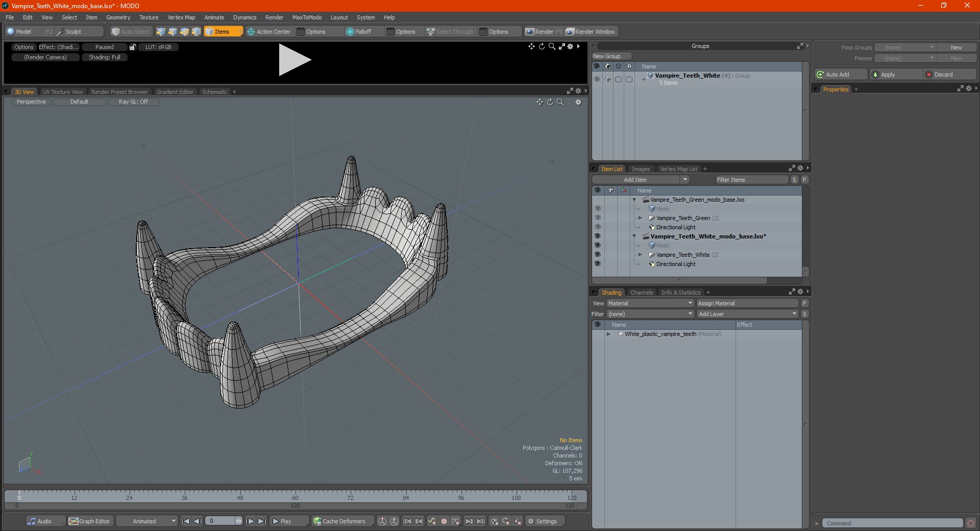Step back one frame

[x=198, y=521]
